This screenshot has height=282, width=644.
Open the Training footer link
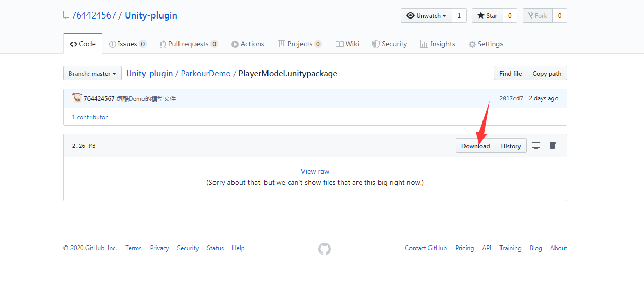pos(510,248)
